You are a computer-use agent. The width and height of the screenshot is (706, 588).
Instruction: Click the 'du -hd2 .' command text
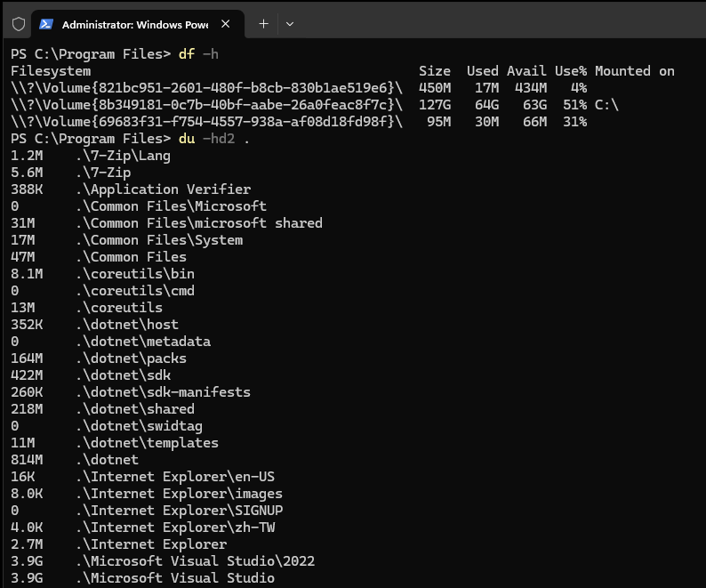pyautogui.click(x=214, y=139)
